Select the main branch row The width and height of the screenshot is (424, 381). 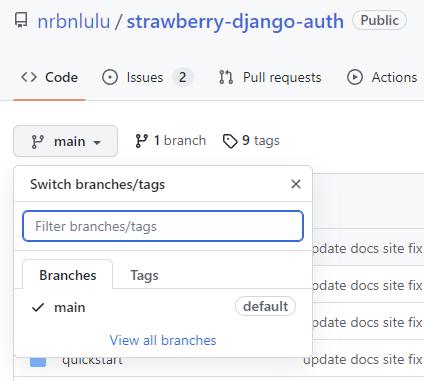tap(163, 307)
